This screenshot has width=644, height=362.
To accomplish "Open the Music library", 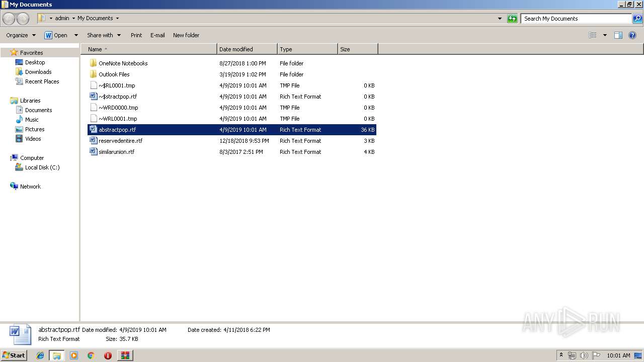I will tap(32, 120).
